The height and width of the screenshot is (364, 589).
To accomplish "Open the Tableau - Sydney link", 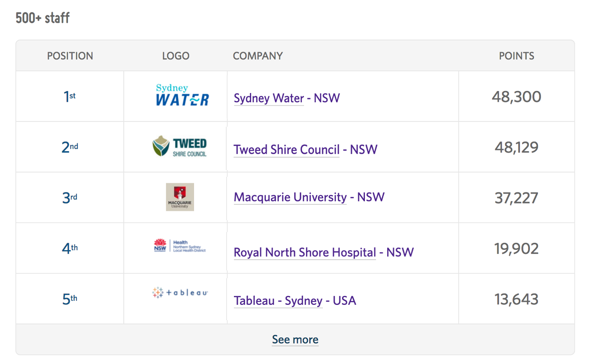I will 278,300.
